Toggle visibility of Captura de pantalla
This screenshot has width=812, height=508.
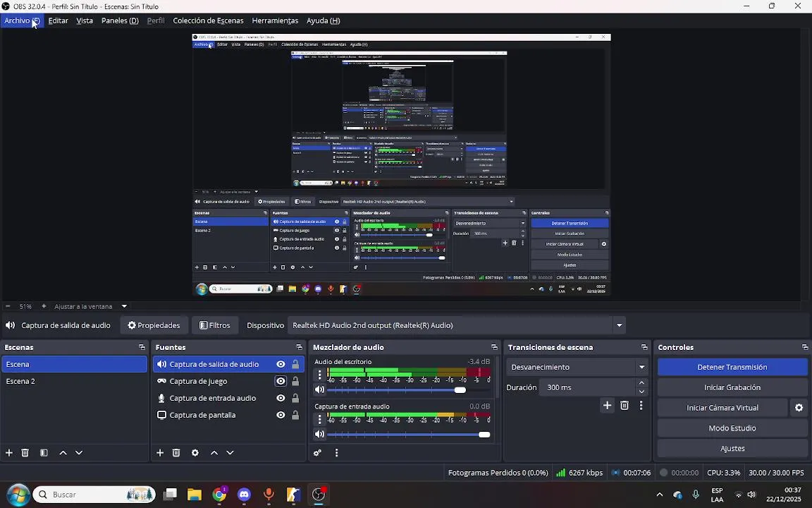click(281, 415)
